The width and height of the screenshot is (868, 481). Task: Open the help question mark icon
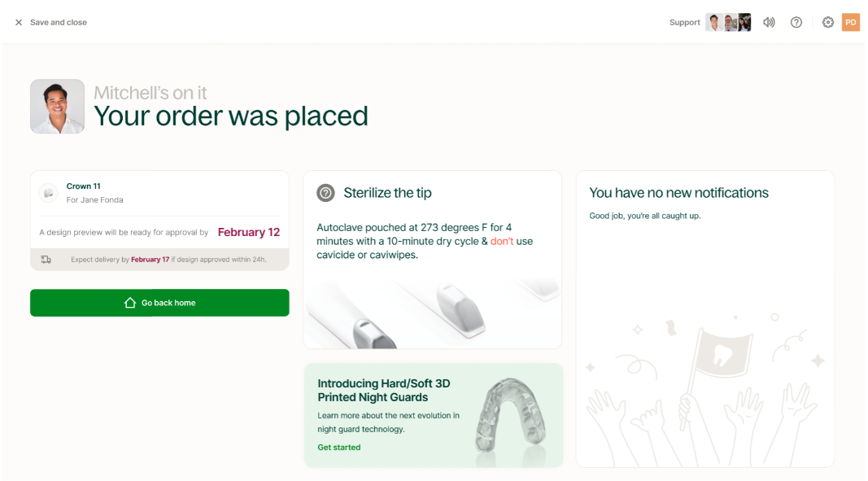click(796, 23)
